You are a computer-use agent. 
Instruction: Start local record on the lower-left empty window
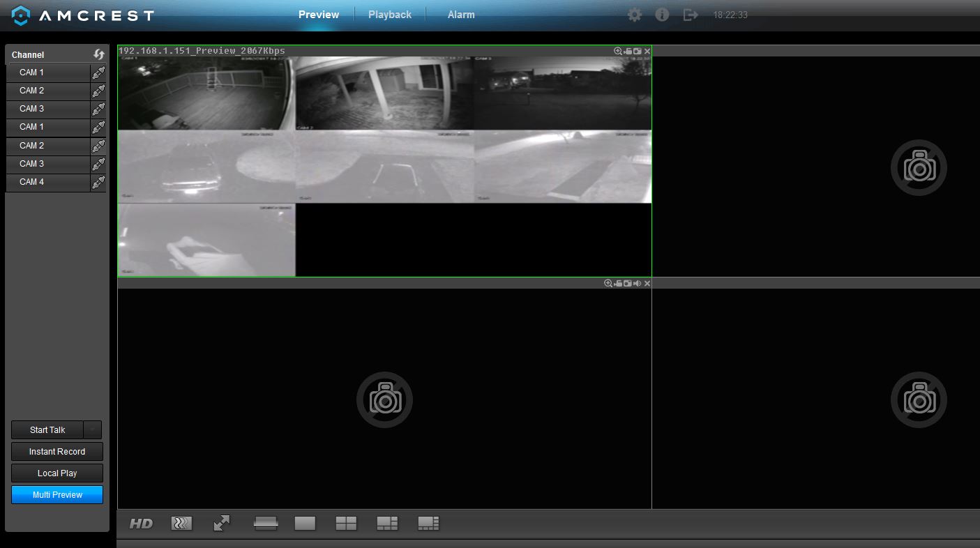tap(618, 283)
